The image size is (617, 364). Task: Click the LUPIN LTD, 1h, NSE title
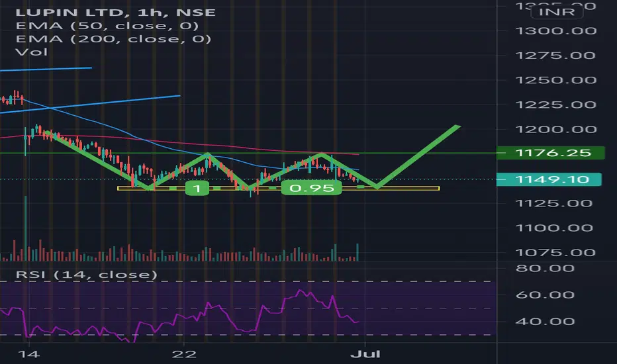click(x=115, y=12)
